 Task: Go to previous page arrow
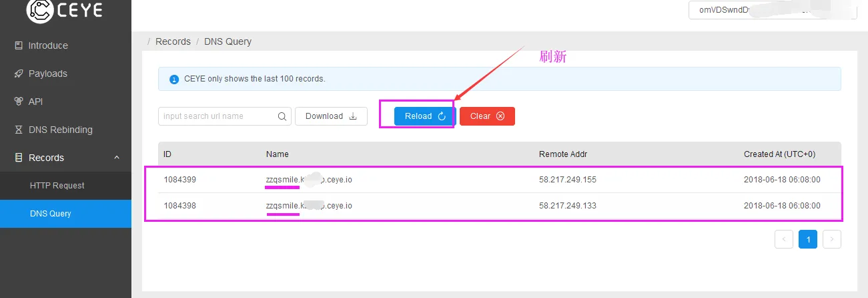pyautogui.click(x=784, y=239)
